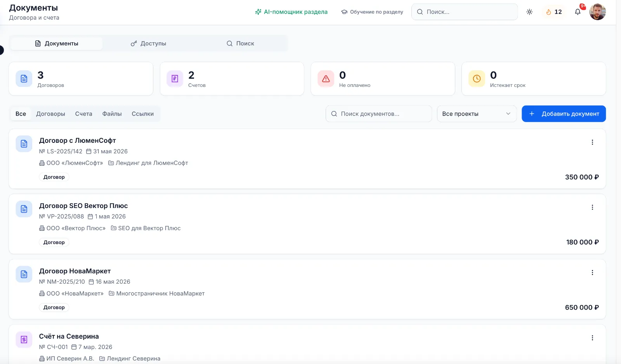The height and width of the screenshot is (364, 621).
Task: Click the Не оплачено warning icon
Action: (x=326, y=79)
